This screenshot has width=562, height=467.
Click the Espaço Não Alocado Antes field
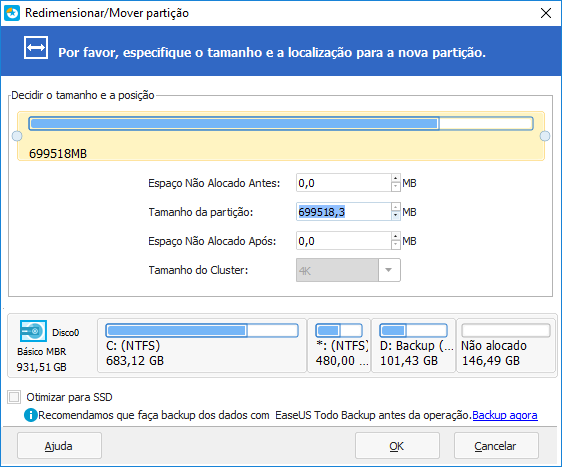tap(343, 183)
